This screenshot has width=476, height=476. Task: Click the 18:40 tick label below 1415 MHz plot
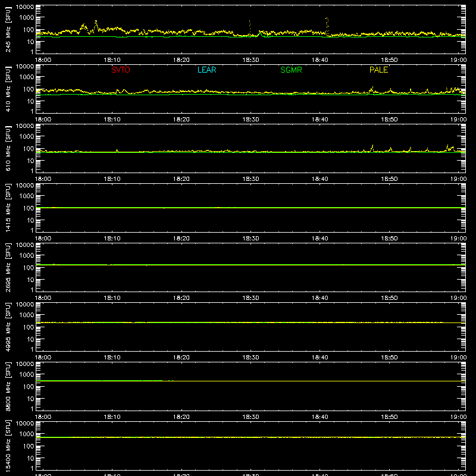click(x=320, y=239)
